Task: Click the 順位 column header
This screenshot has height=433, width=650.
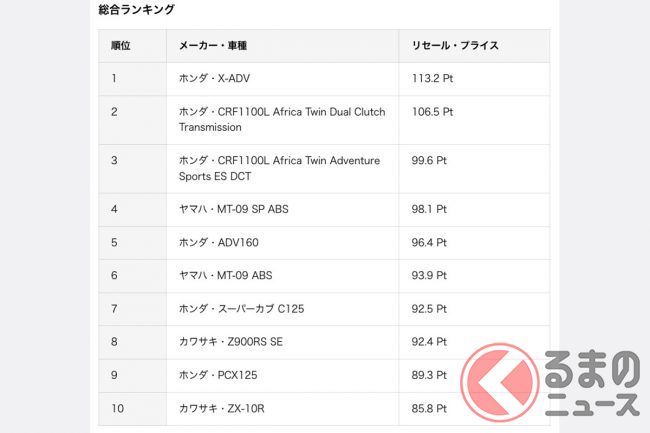Action: pyautogui.click(x=121, y=46)
